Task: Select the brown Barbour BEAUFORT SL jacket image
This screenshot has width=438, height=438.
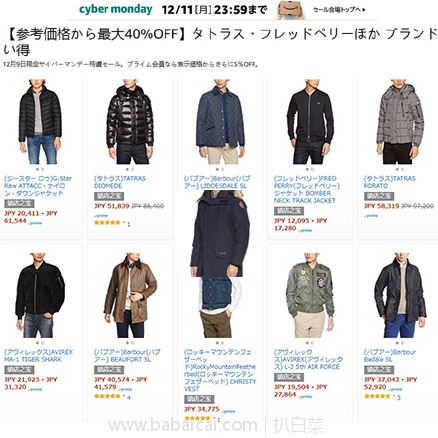Action: point(130,297)
